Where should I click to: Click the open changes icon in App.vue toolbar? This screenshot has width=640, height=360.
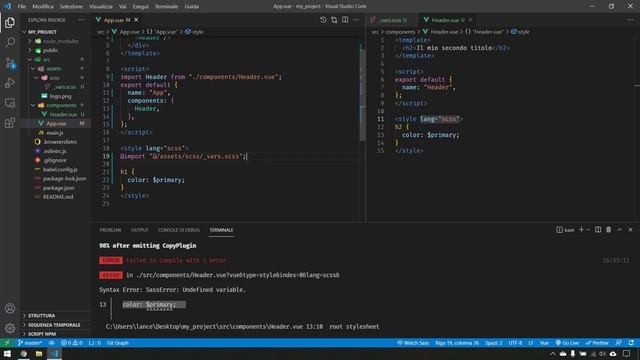[334, 20]
